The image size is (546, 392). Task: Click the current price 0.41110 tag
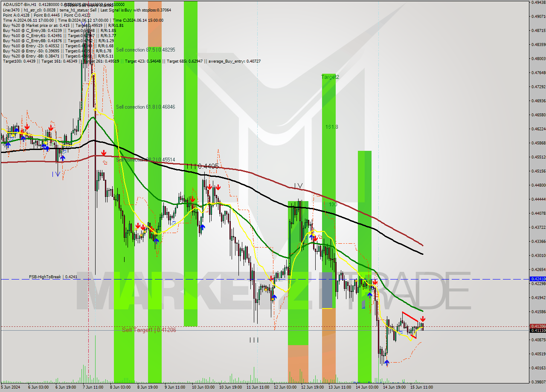[x=537, y=330]
